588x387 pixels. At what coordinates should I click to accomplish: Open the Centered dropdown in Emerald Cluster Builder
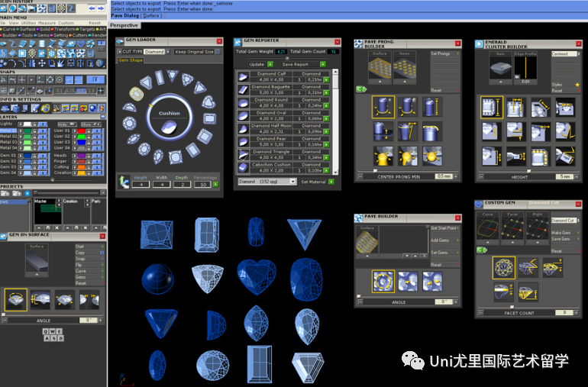pyautogui.click(x=566, y=54)
